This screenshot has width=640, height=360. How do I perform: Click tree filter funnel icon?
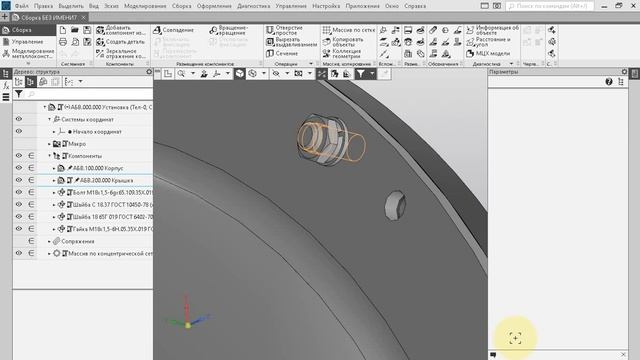[x=18, y=94]
